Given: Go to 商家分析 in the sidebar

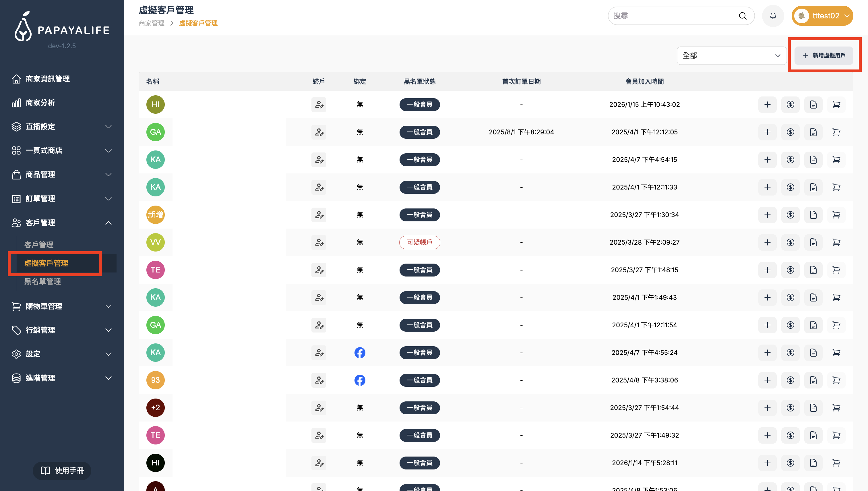Looking at the screenshot, I should (40, 103).
